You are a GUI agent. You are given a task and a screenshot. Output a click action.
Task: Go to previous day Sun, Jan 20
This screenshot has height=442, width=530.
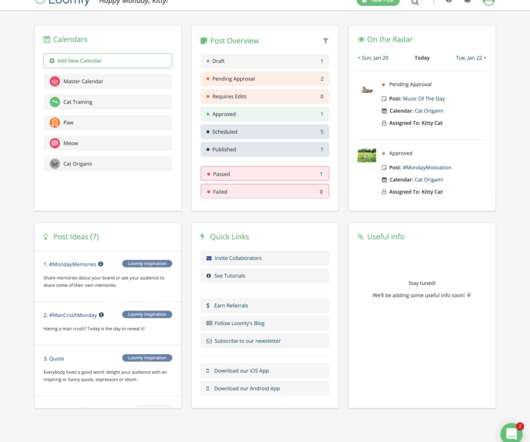click(x=373, y=58)
